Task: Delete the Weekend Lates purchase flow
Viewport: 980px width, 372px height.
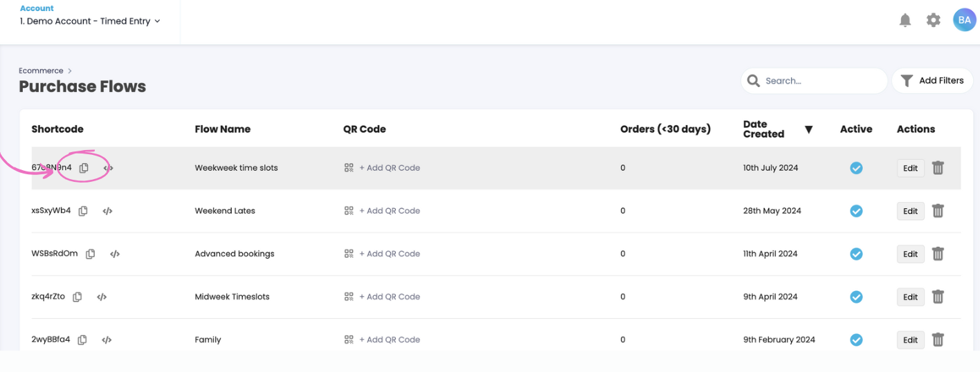Action: (x=938, y=211)
